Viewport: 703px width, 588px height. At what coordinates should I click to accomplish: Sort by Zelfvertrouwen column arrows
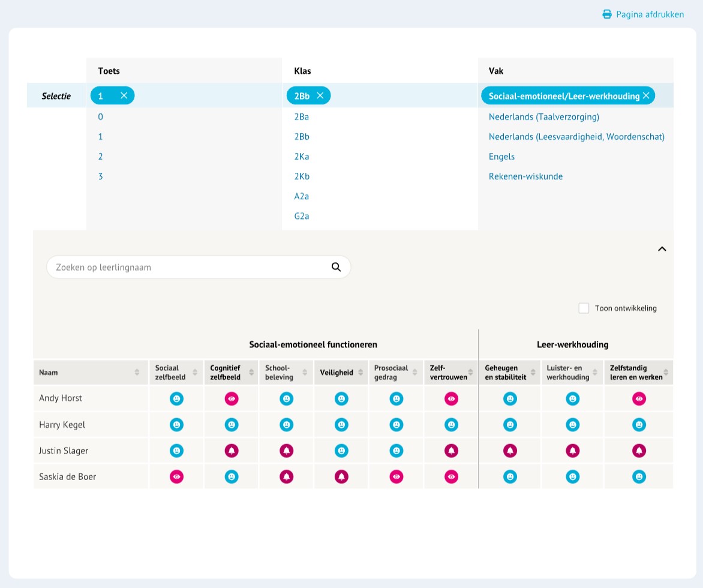point(471,373)
